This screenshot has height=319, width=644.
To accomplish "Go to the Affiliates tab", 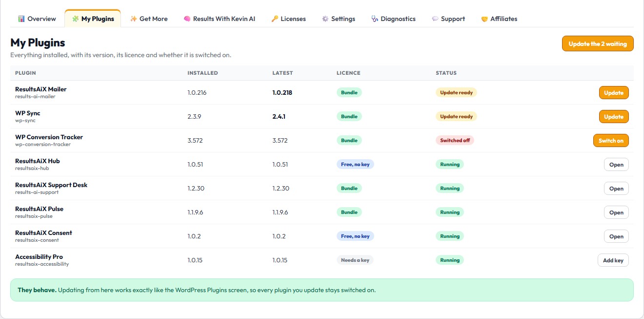I will (499, 19).
